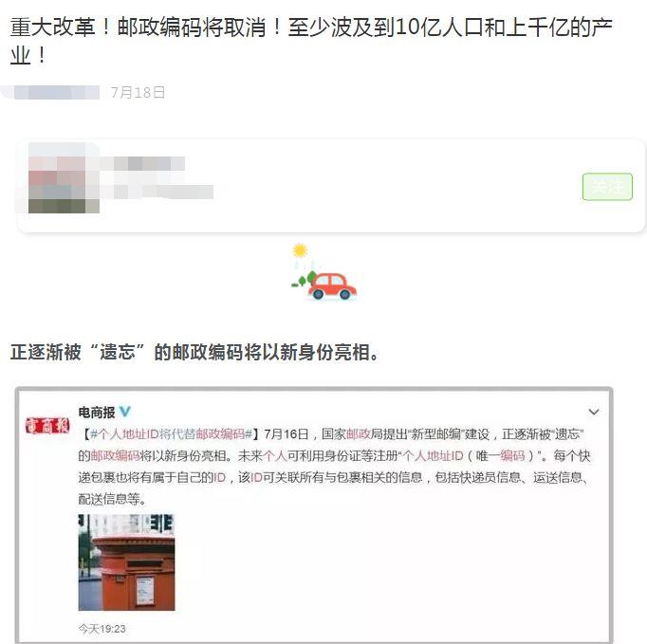The width and height of the screenshot is (647, 644).
Task: Click the 7月18日 publish date
Action: pyautogui.click(x=138, y=92)
